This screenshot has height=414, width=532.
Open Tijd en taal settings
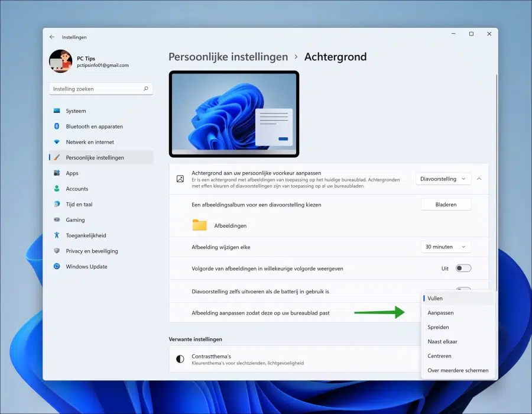click(x=101, y=204)
